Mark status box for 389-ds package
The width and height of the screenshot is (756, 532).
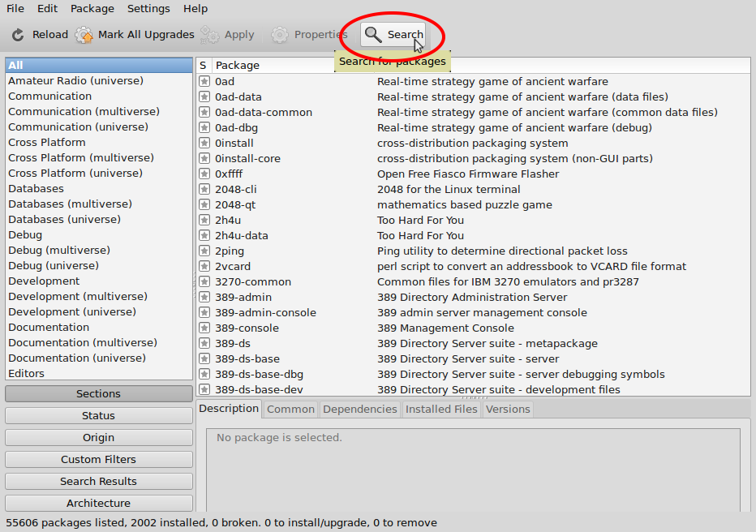(204, 344)
